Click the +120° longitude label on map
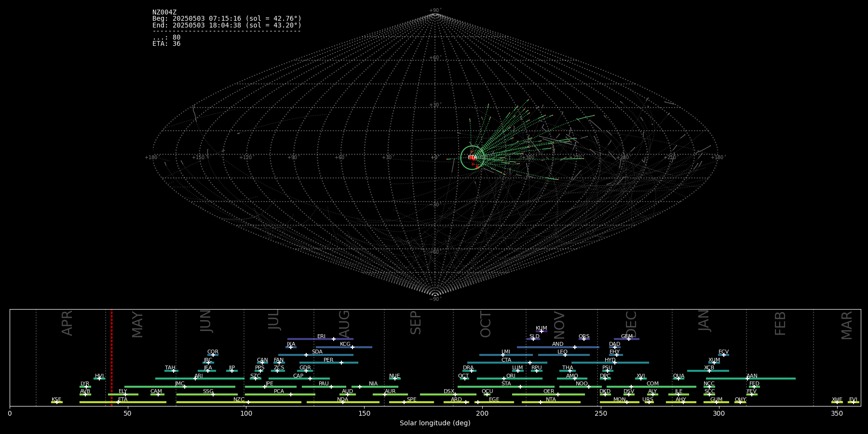 245,157
